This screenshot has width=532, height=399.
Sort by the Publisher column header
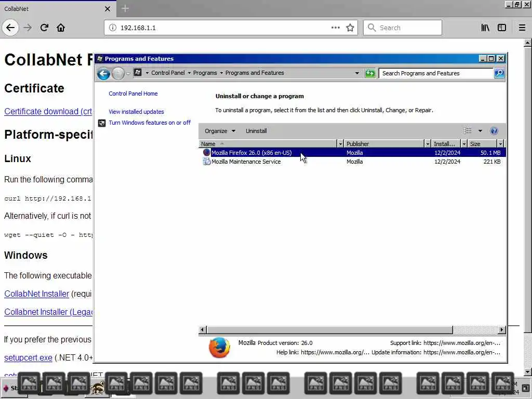coord(384,144)
